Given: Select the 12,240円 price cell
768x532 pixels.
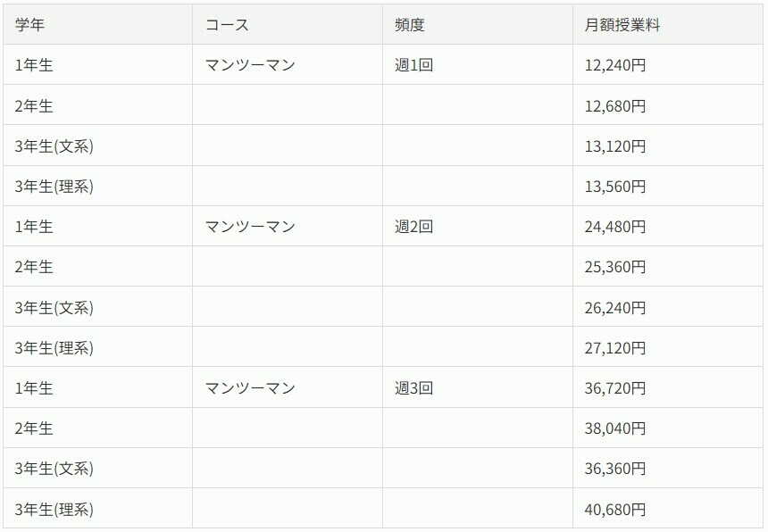Looking at the screenshot, I should point(668,64).
